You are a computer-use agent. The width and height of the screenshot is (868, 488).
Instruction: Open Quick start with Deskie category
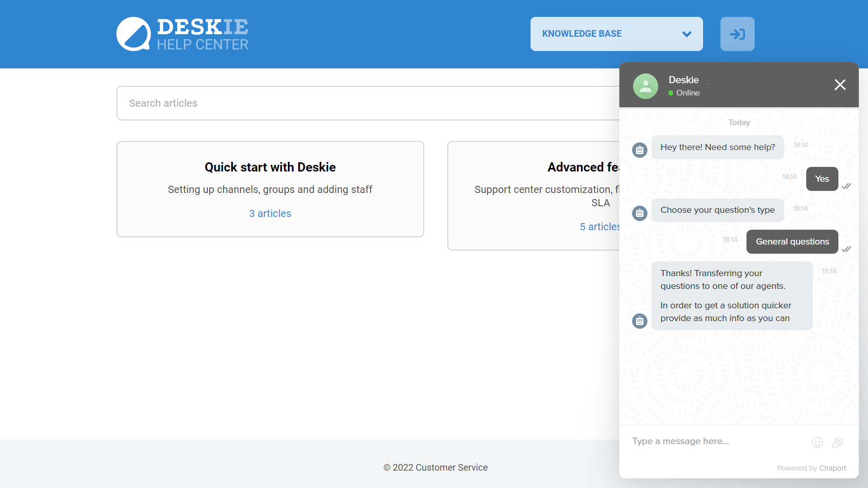click(x=270, y=167)
